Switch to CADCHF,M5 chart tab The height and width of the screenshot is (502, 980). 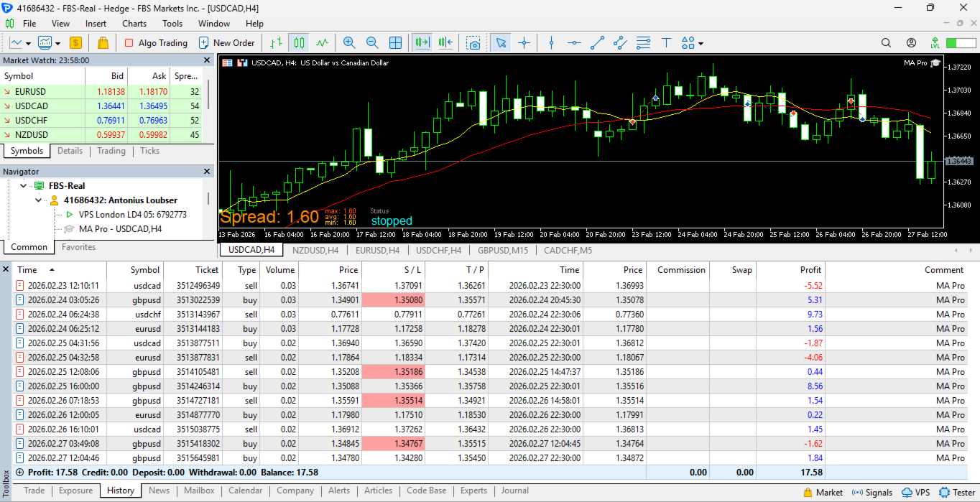[568, 250]
